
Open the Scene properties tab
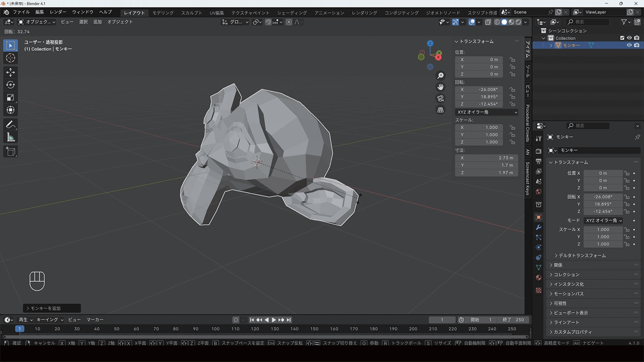pos(538,182)
